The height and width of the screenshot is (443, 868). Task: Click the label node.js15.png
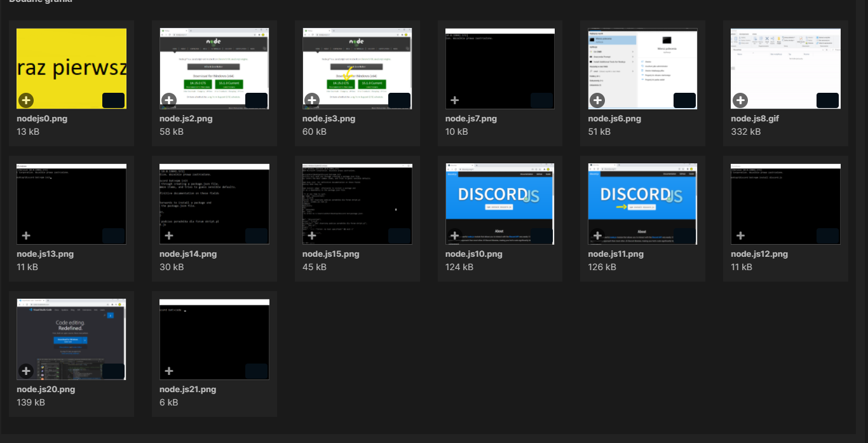point(331,254)
